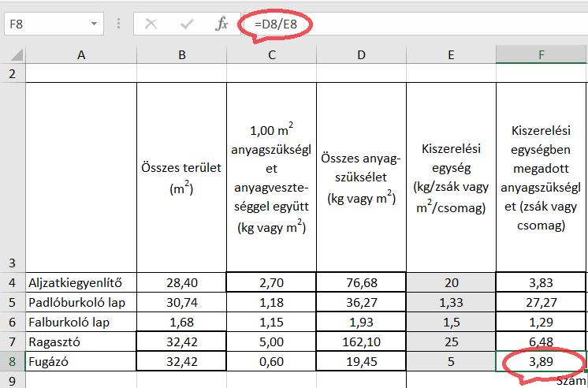Select column B header
The height and width of the screenshot is (388, 588).
point(182,55)
